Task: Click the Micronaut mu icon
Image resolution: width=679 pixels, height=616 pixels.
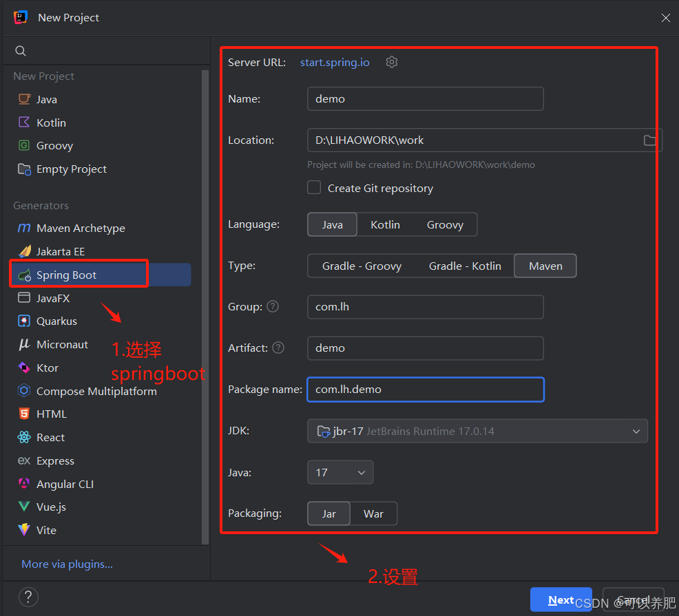Action: [x=24, y=344]
